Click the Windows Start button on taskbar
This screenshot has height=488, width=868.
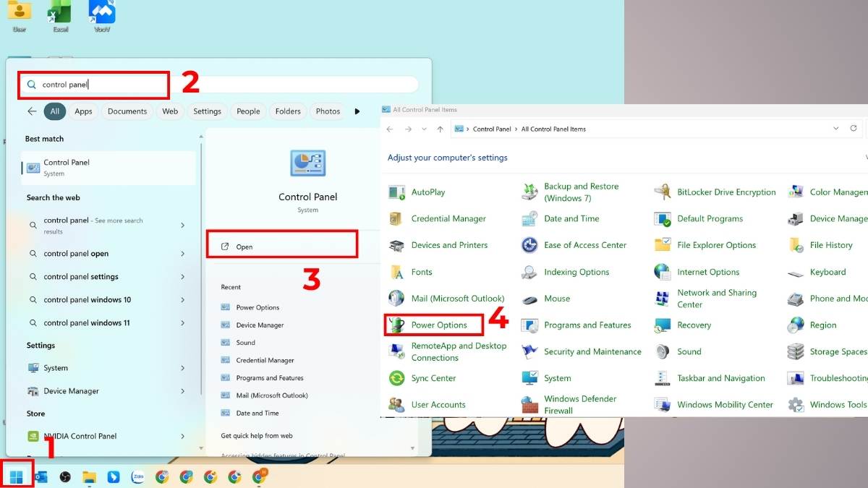coord(16,476)
